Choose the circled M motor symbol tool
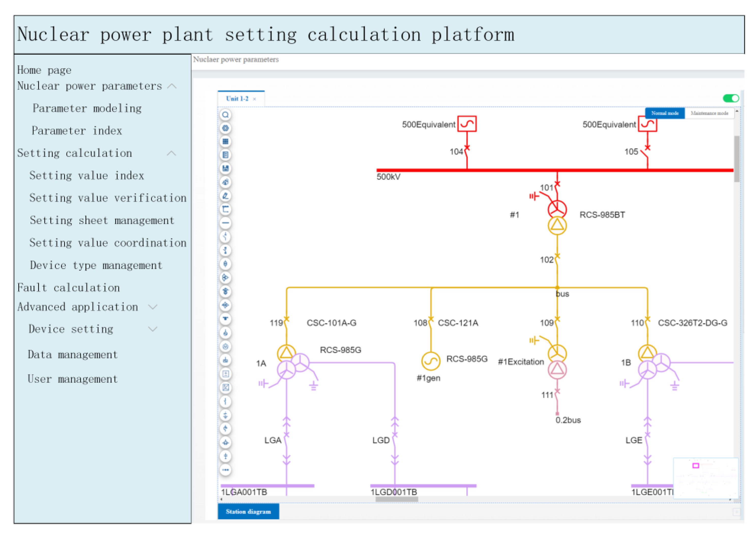This screenshot has width=756, height=535. click(226, 347)
